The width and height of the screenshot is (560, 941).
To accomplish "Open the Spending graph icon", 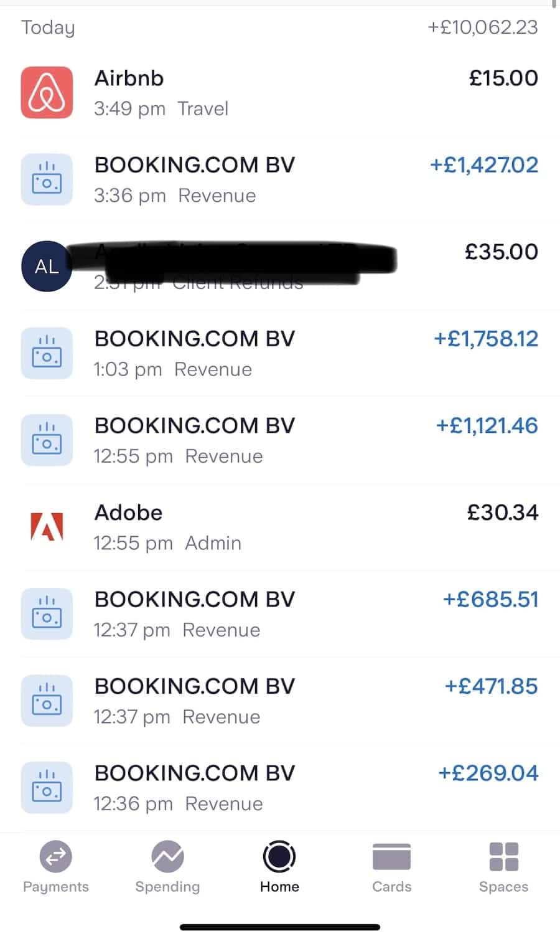I will pos(167,857).
